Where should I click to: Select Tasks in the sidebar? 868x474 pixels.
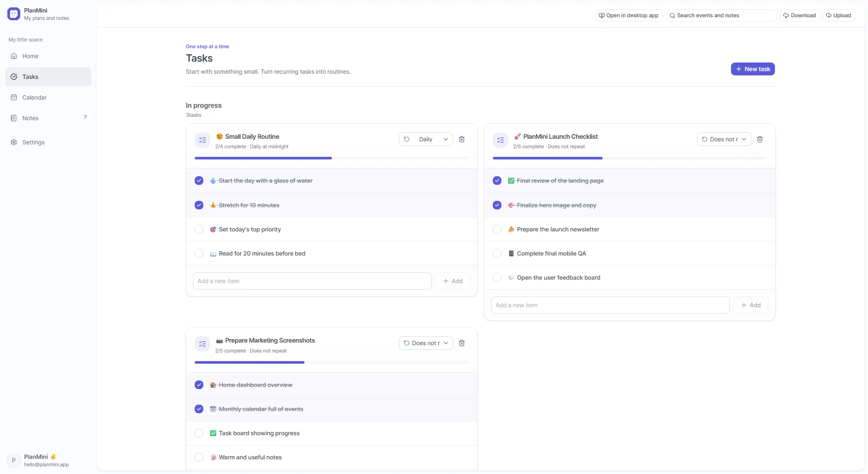[48, 77]
